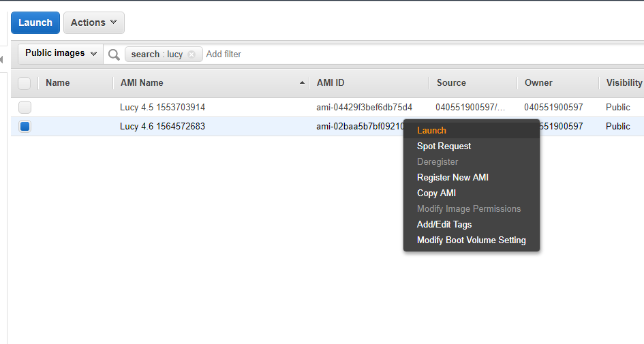Open the Public images filter dropdown

[61, 53]
